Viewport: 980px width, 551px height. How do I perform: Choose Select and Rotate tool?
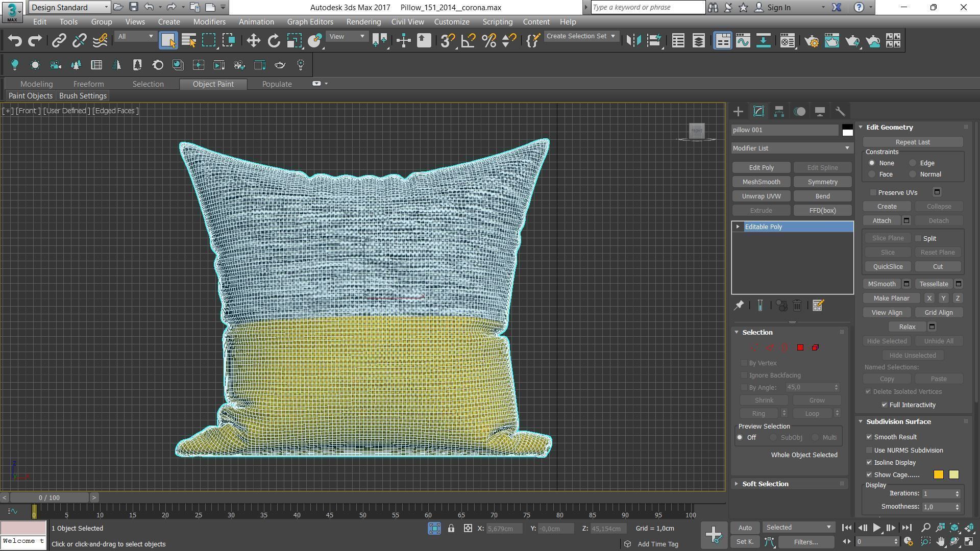[274, 41]
